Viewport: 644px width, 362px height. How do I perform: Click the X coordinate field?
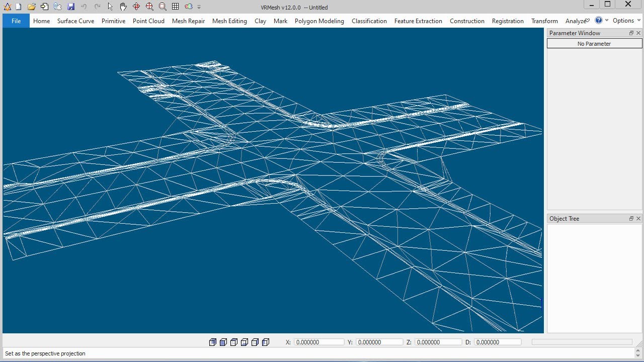click(319, 342)
